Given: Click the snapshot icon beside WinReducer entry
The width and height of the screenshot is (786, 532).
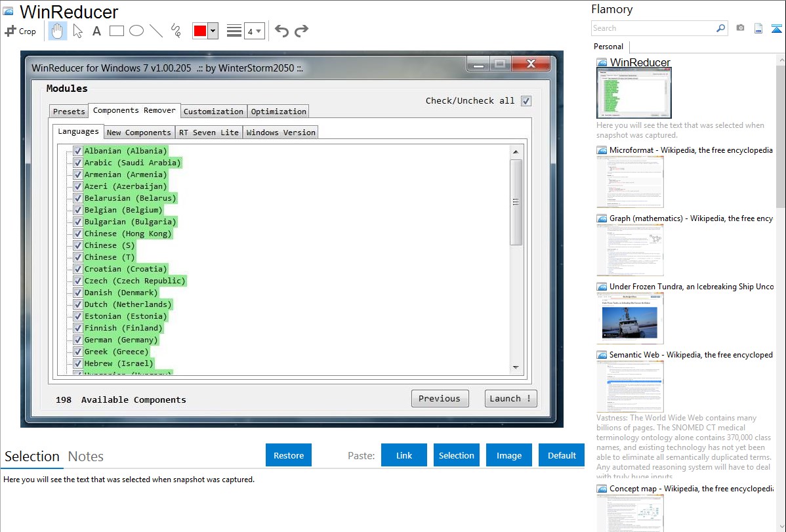Looking at the screenshot, I should [602, 62].
